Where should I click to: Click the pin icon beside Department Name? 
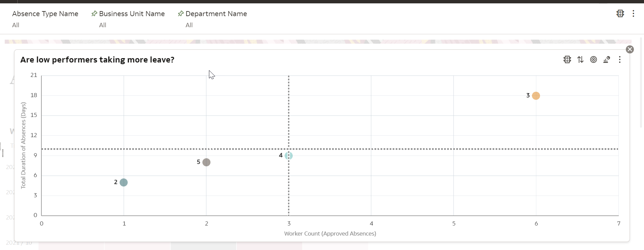181,14
